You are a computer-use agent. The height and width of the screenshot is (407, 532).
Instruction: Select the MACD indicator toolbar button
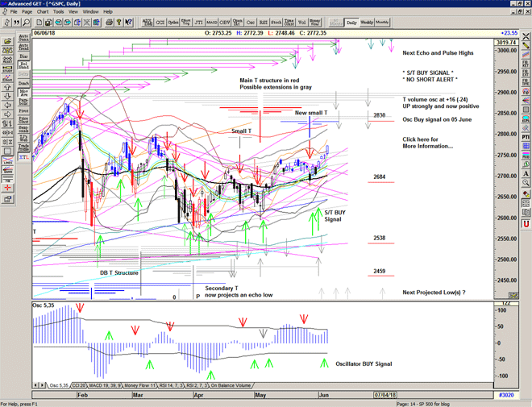(210, 23)
